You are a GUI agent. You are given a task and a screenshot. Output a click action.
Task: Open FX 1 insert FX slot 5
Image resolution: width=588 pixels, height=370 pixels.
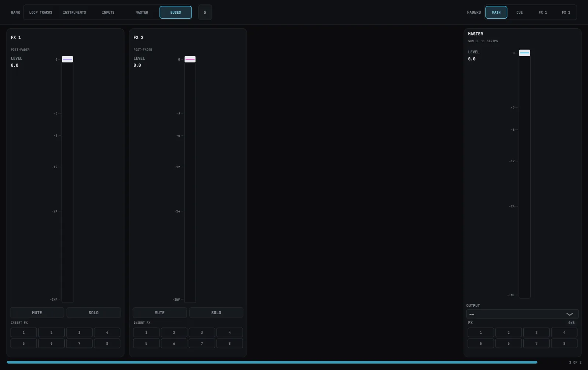click(24, 344)
